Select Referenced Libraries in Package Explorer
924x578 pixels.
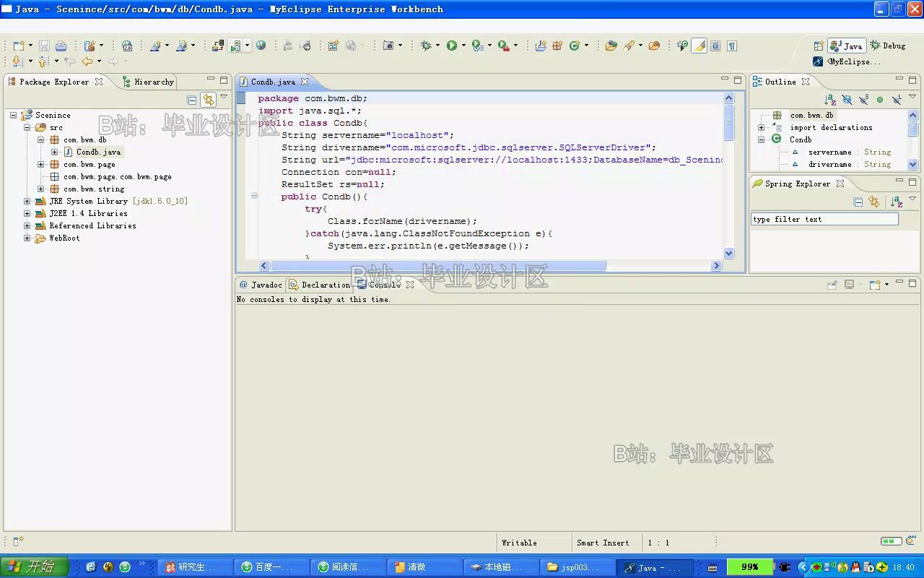point(92,225)
